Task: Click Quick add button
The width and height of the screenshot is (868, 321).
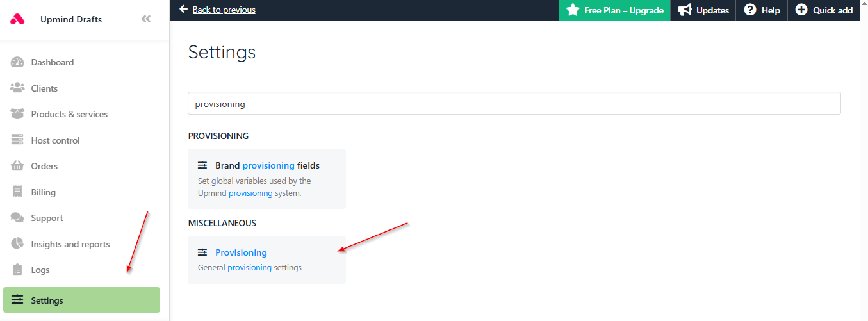Action: 824,10
